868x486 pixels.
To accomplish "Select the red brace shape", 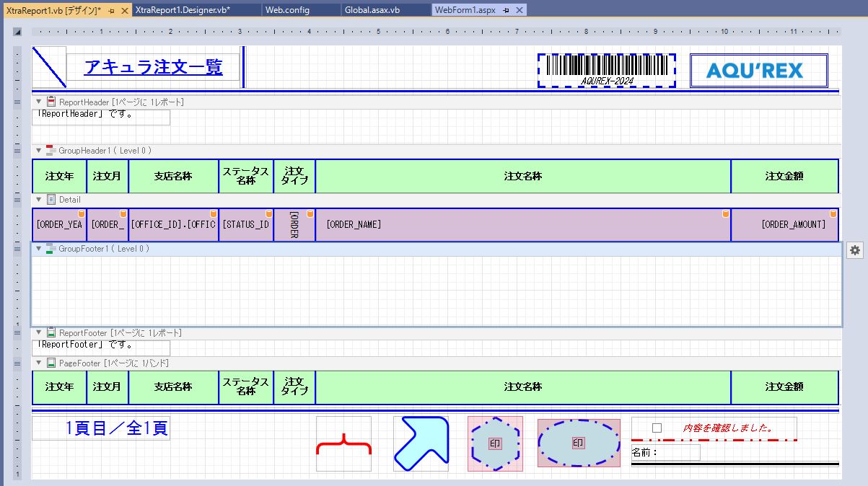I will coord(343,444).
